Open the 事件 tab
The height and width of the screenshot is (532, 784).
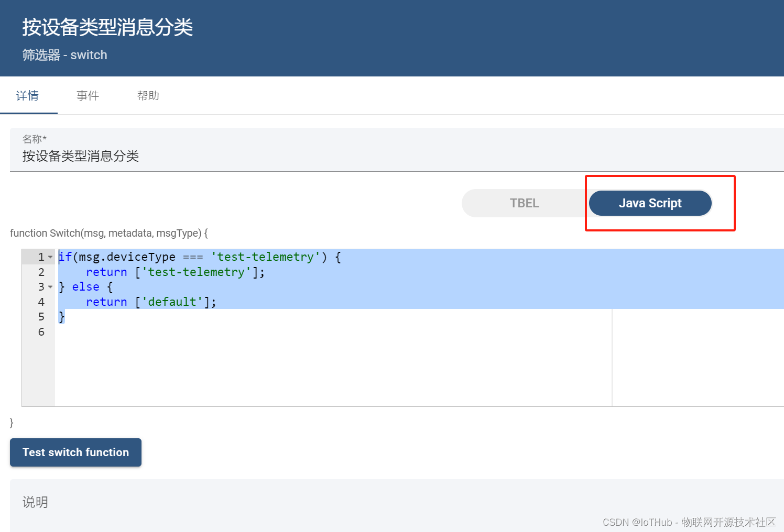[x=88, y=96]
